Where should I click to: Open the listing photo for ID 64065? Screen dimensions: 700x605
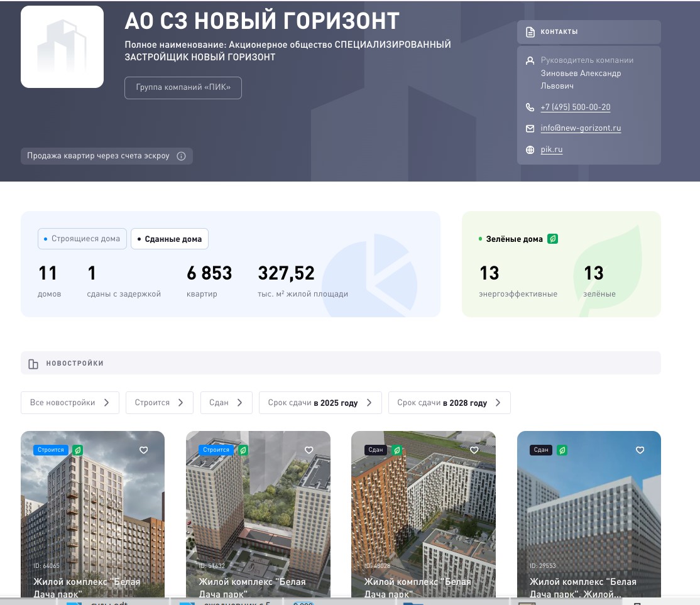[x=92, y=513]
